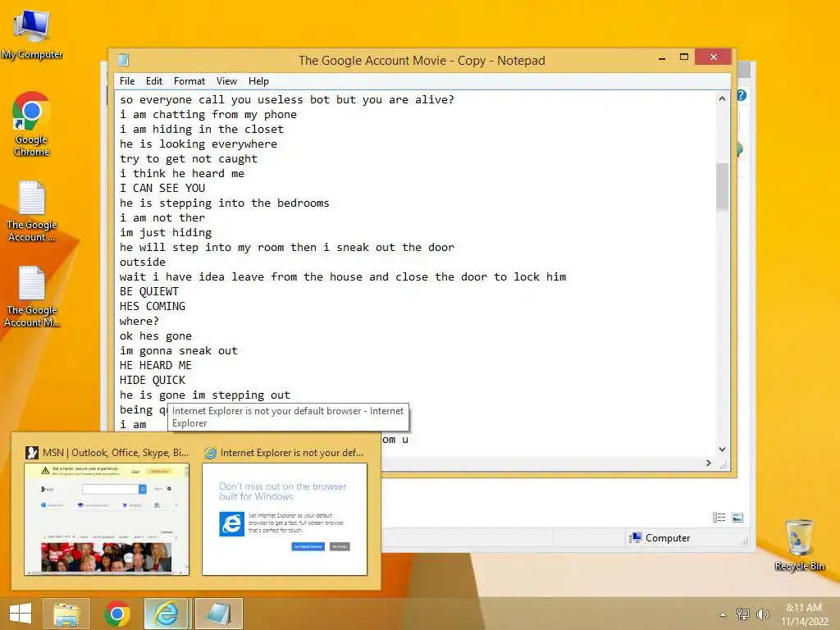Open Notepad Help menu
The image size is (840, 630).
(258, 81)
